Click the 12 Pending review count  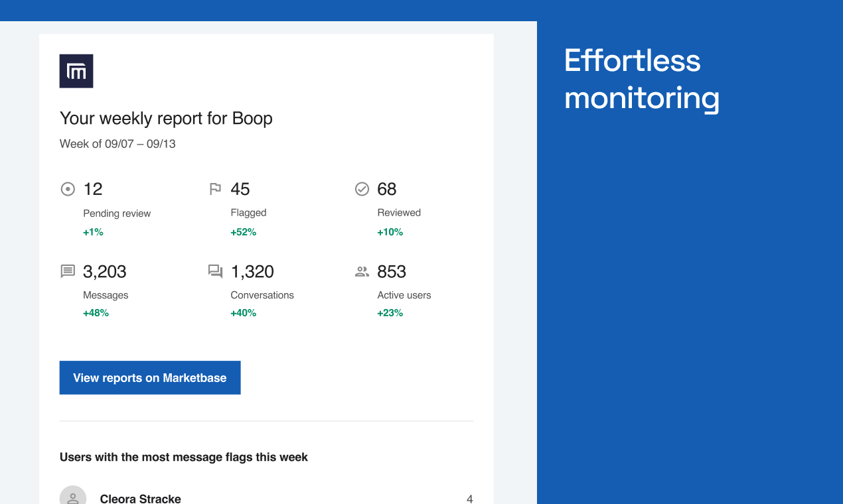coord(93,189)
